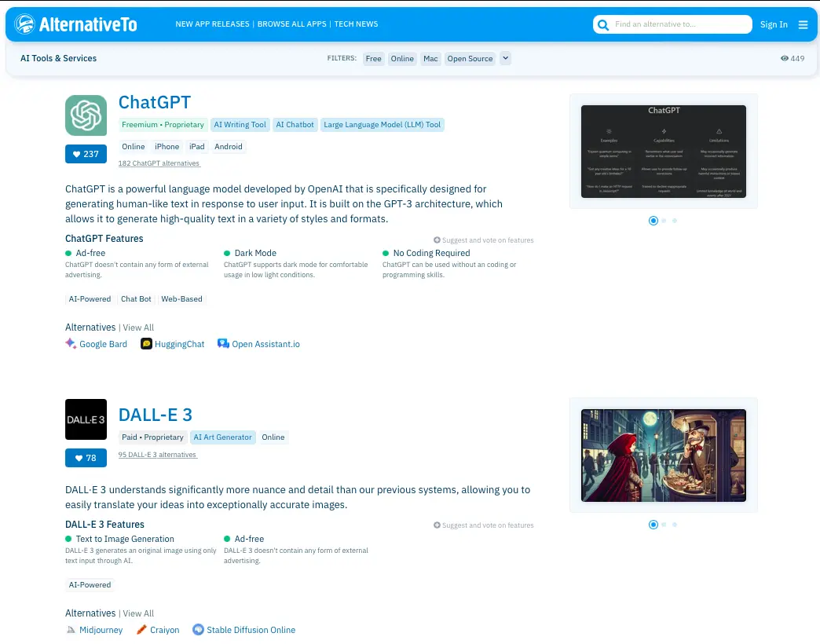Select second carousel dot under ChatGPT screenshot
Image resolution: width=820 pixels, height=644 pixels.
point(664,221)
